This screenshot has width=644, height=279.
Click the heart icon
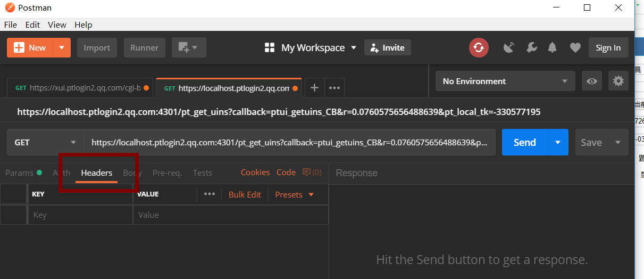point(575,48)
